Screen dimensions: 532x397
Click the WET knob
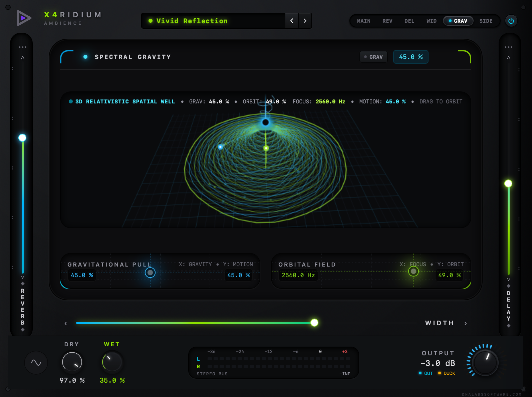point(112,362)
